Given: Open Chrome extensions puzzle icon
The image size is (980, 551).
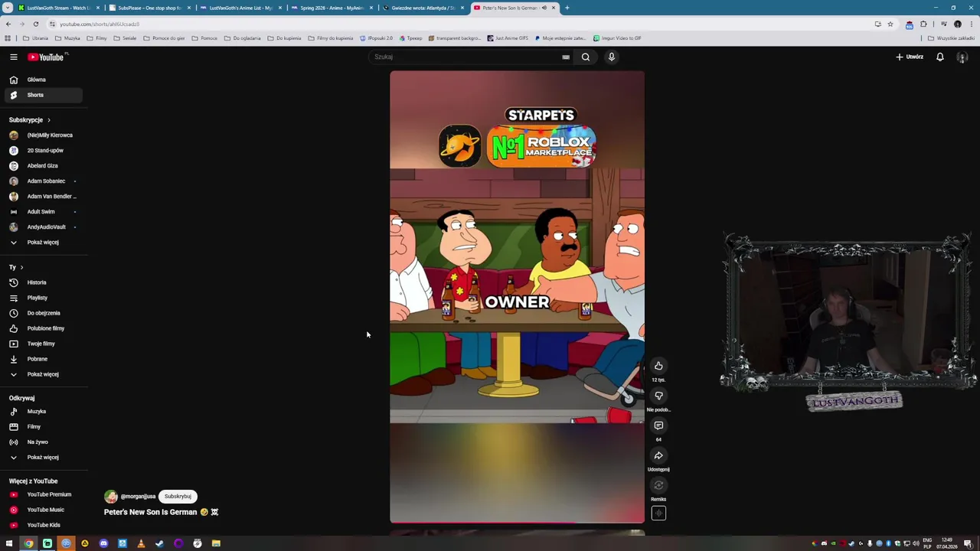Looking at the screenshot, I should [923, 24].
